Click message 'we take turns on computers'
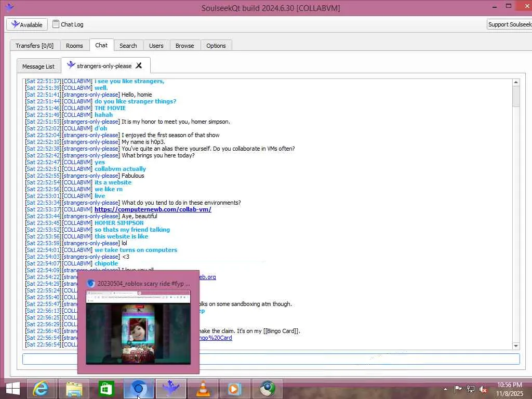 click(x=136, y=250)
